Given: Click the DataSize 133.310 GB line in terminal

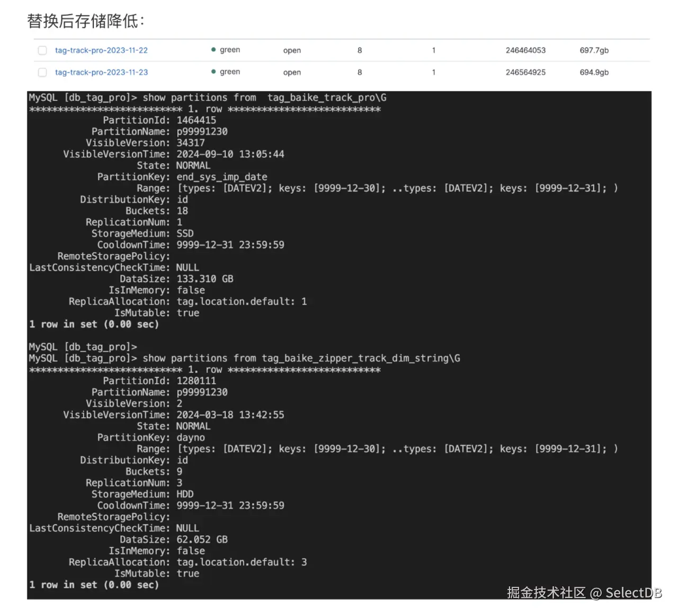Looking at the screenshot, I should 175,279.
